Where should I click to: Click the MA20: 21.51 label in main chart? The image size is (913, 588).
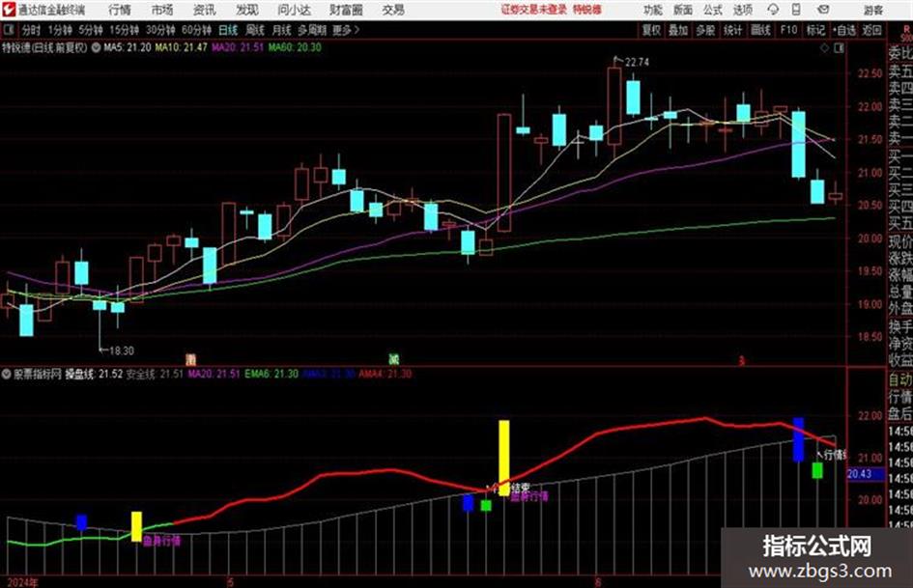tap(238, 47)
